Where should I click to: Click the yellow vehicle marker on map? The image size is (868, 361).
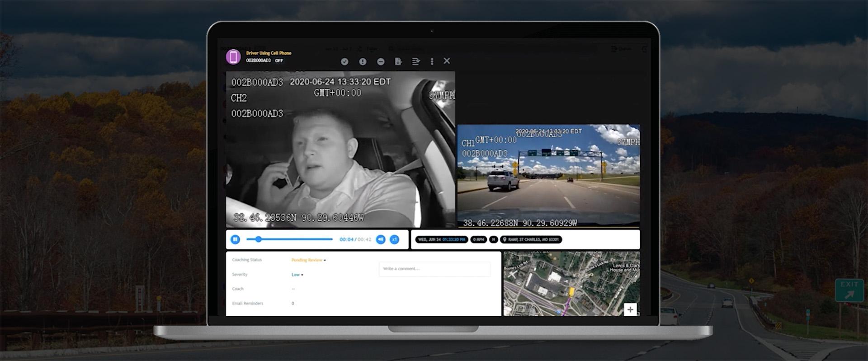(x=571, y=291)
